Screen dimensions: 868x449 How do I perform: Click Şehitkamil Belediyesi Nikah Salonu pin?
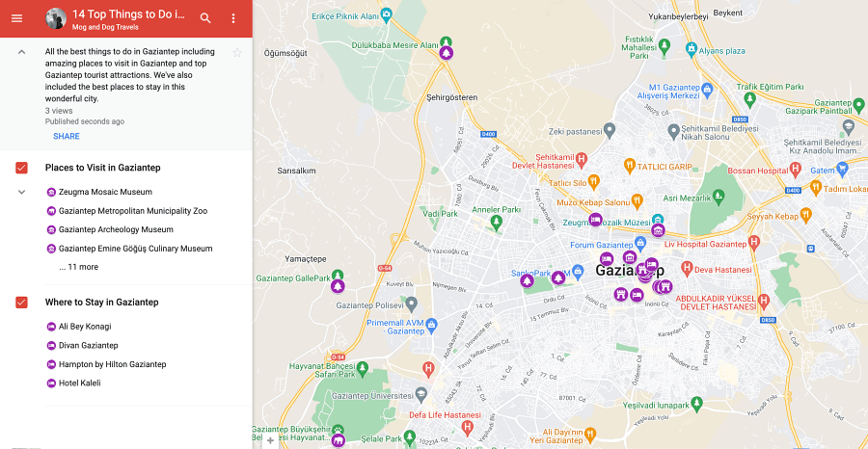(673, 131)
